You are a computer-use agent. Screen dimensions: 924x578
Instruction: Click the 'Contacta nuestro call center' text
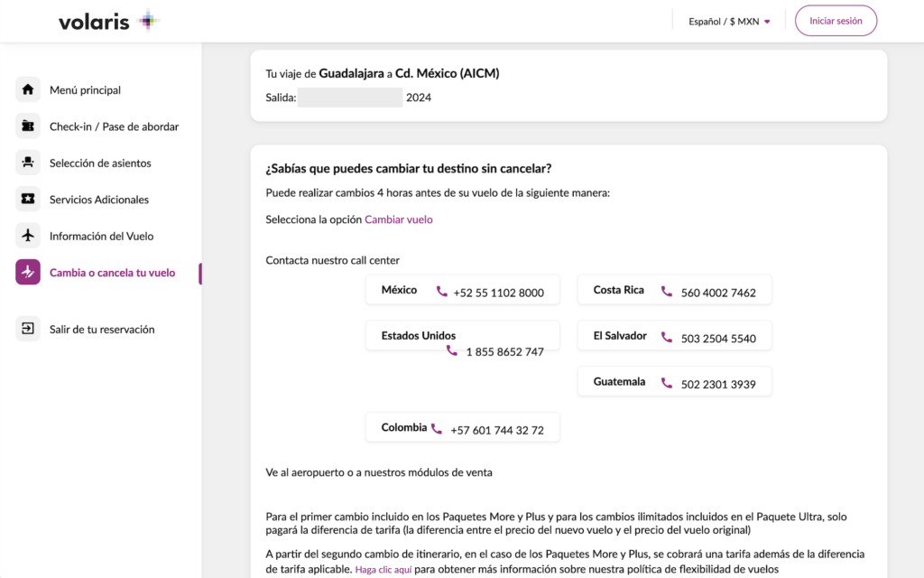click(x=332, y=260)
